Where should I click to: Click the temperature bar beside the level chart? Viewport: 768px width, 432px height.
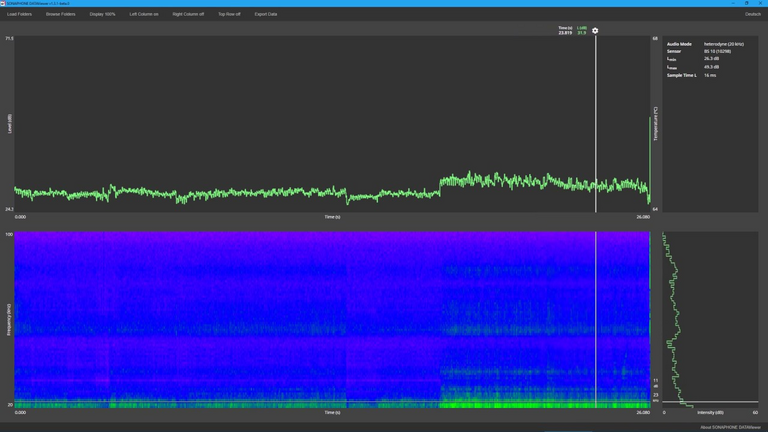point(650,160)
